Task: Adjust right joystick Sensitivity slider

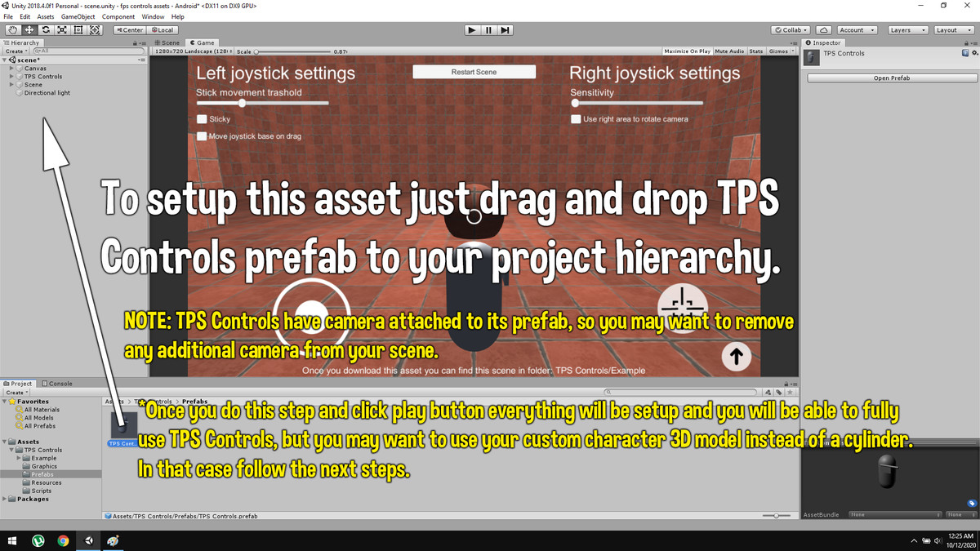Action: click(636, 104)
